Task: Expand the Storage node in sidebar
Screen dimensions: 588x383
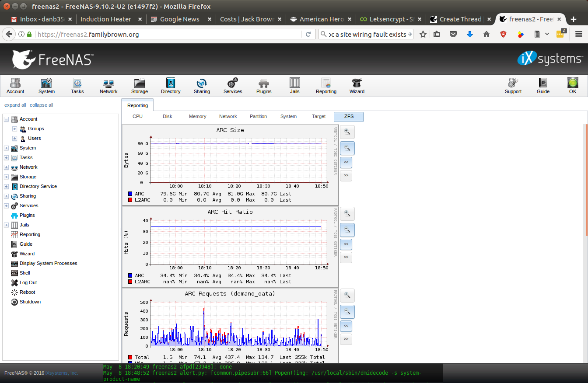Action: [7, 177]
